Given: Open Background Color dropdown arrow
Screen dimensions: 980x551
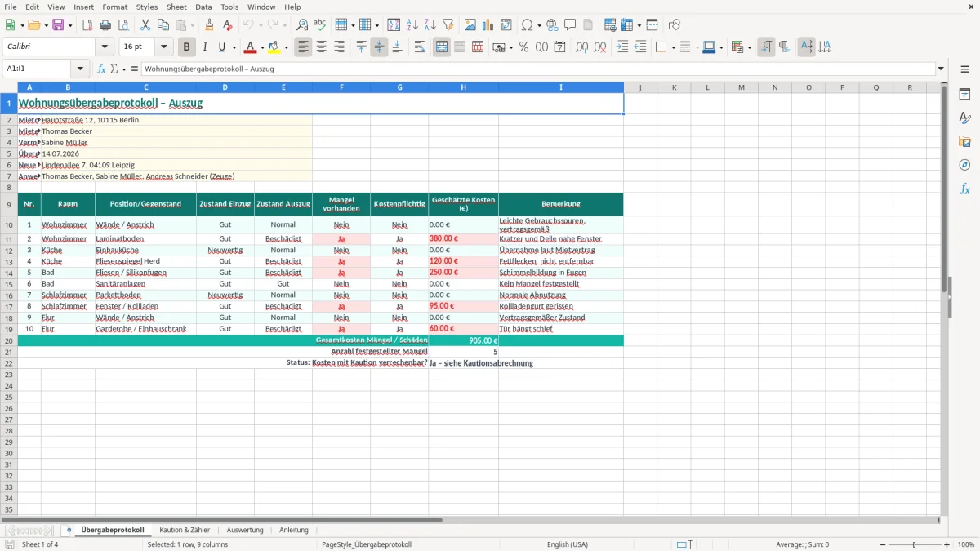Looking at the screenshot, I should [286, 47].
